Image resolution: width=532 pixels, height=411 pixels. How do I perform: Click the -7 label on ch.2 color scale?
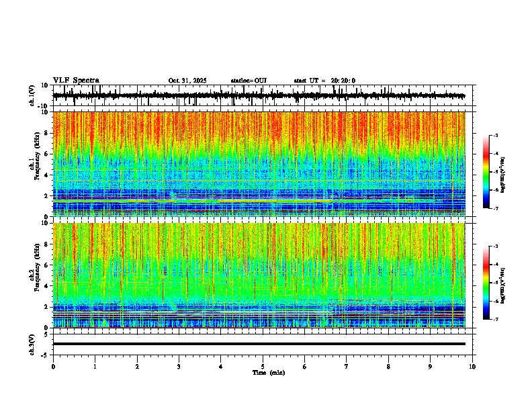pos(496,319)
